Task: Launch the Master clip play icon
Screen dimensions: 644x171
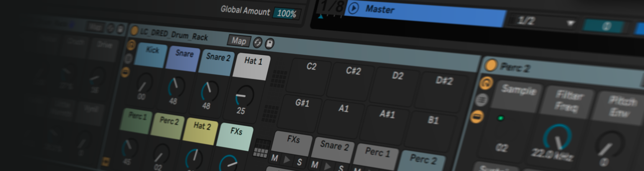Action: pyautogui.click(x=354, y=8)
